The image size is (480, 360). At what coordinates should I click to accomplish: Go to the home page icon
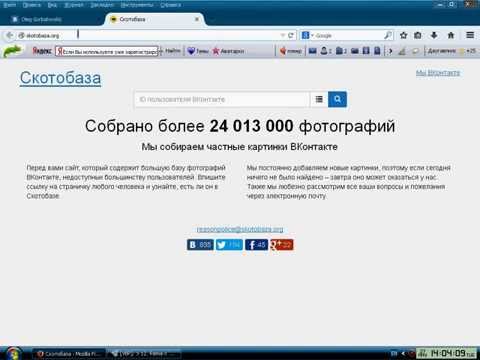(x=451, y=35)
